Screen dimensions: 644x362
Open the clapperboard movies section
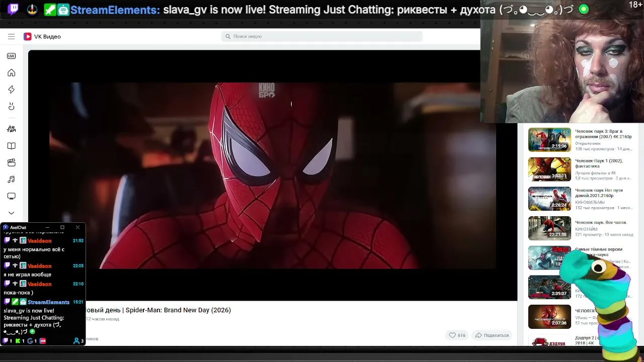(11, 162)
